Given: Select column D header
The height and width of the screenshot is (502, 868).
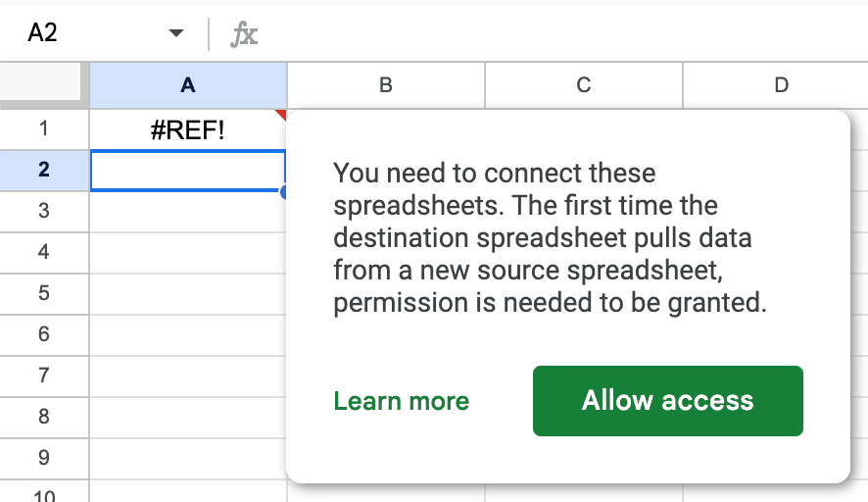Looking at the screenshot, I should [776, 85].
